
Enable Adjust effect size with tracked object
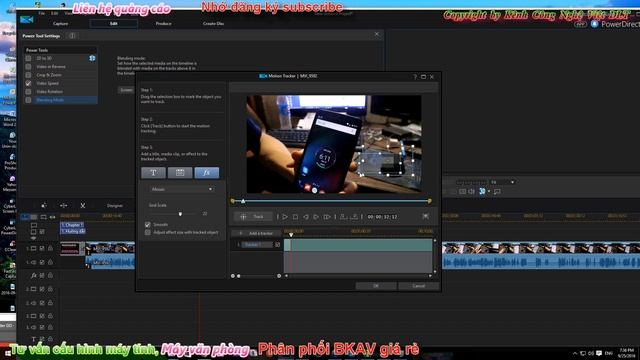(x=148, y=232)
